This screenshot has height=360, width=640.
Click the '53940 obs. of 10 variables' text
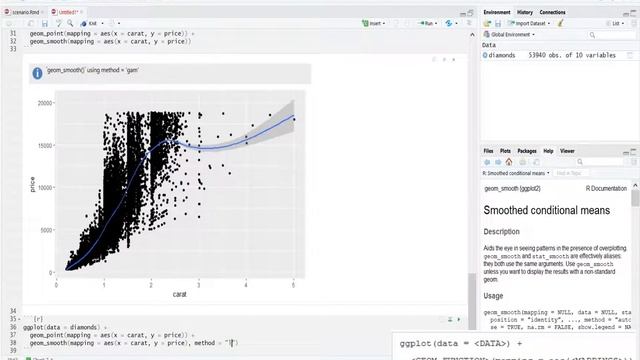(x=572, y=55)
